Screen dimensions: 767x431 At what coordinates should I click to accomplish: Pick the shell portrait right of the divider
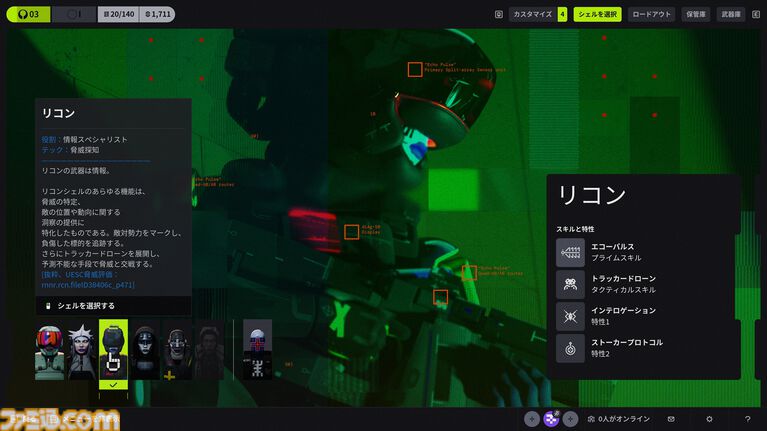(x=257, y=352)
